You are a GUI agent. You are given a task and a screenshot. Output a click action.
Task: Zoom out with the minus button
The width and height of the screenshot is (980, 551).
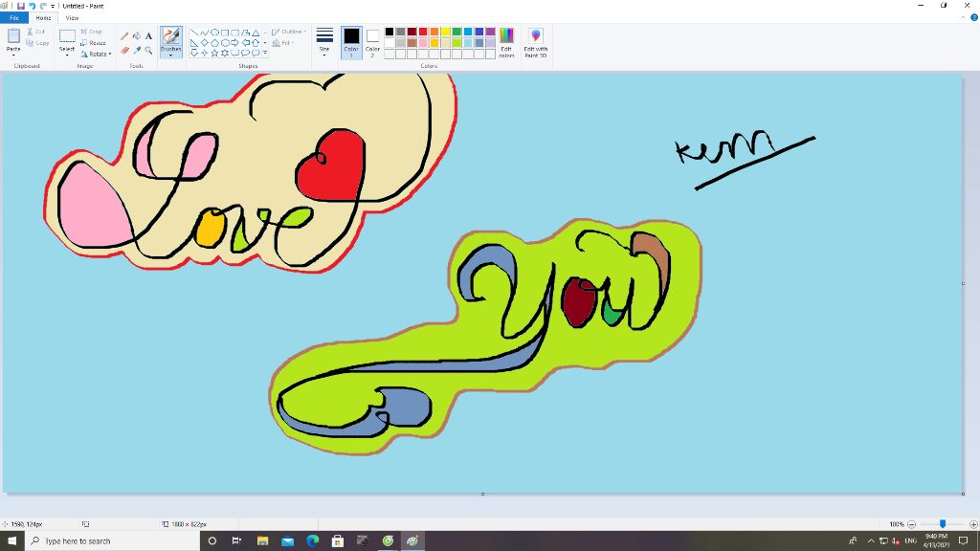(911, 524)
